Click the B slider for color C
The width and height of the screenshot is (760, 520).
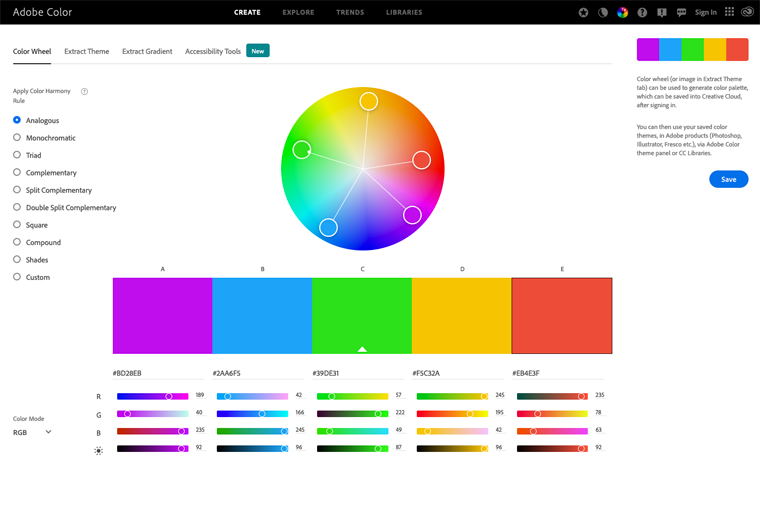tap(352, 431)
